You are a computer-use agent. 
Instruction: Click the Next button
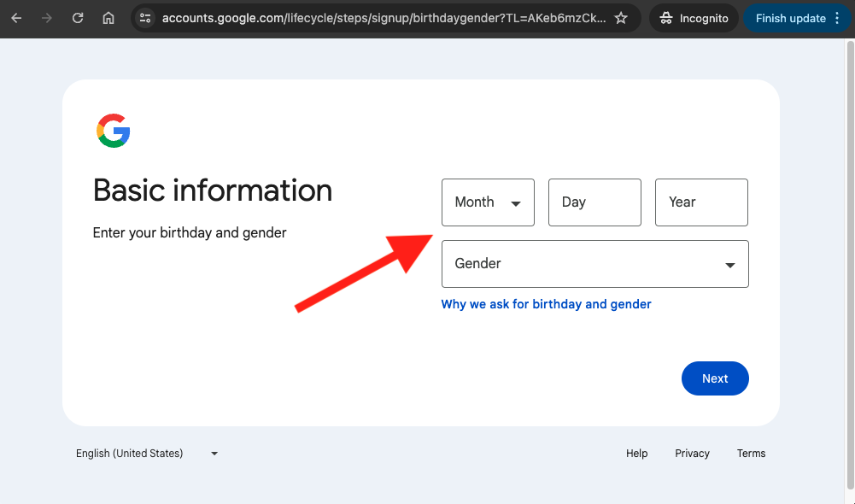[715, 378]
